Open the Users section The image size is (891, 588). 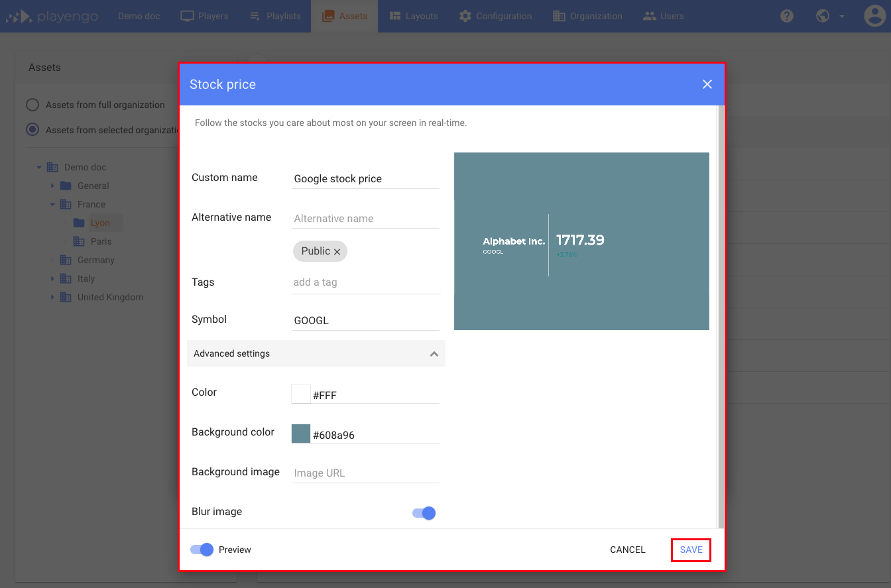(x=664, y=16)
